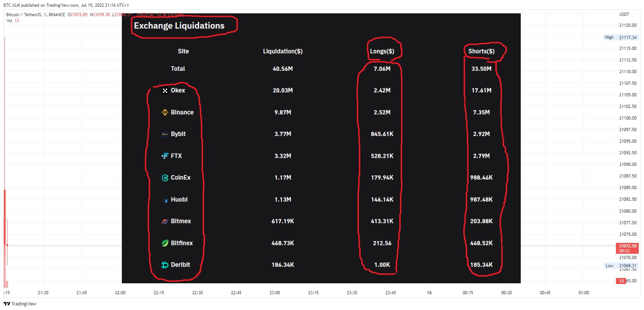
Task: Click the CoinEx logo icon
Action: coord(165,178)
